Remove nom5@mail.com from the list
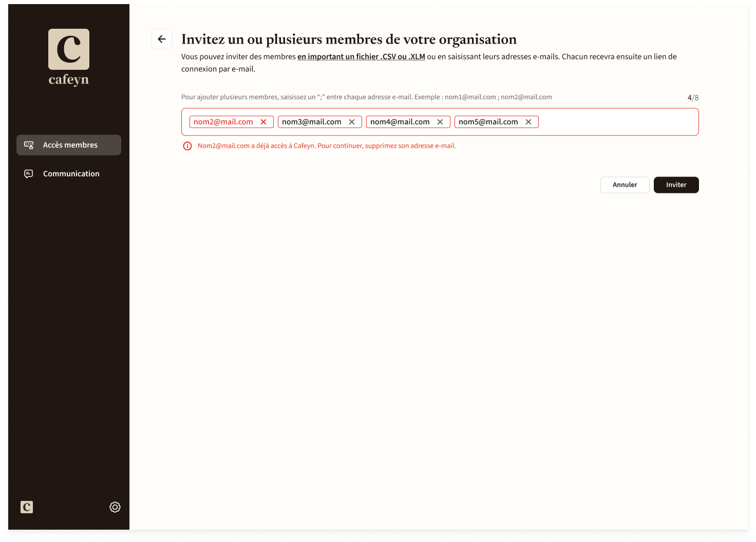The image size is (756, 542). click(528, 122)
